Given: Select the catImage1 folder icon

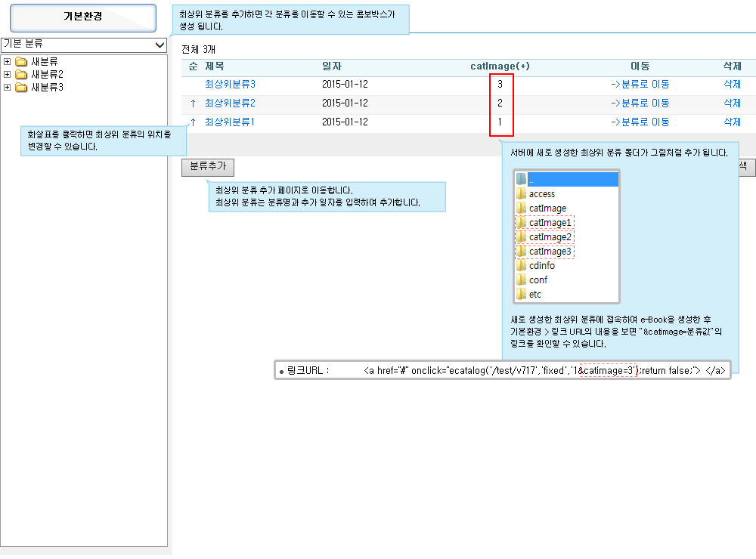Looking at the screenshot, I should (521, 223).
